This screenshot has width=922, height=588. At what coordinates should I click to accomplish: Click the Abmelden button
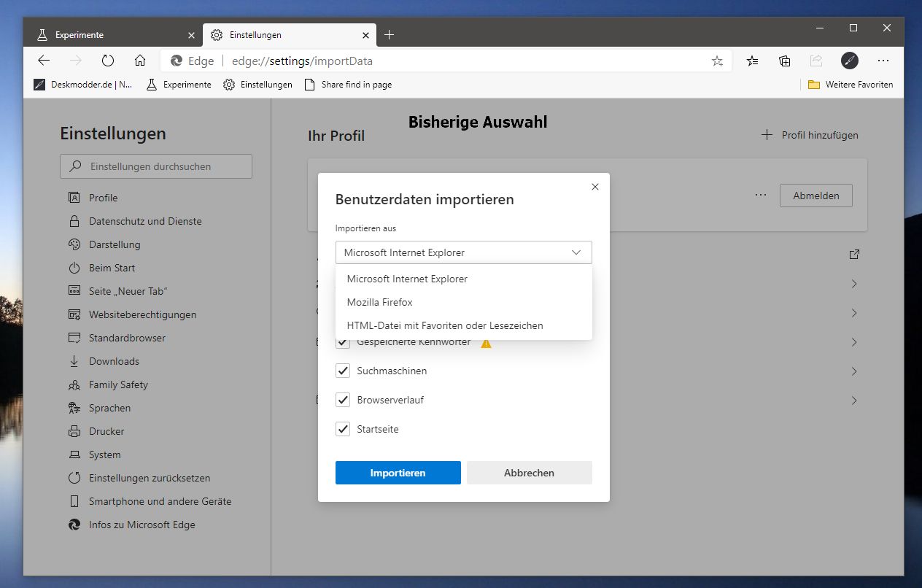816,196
